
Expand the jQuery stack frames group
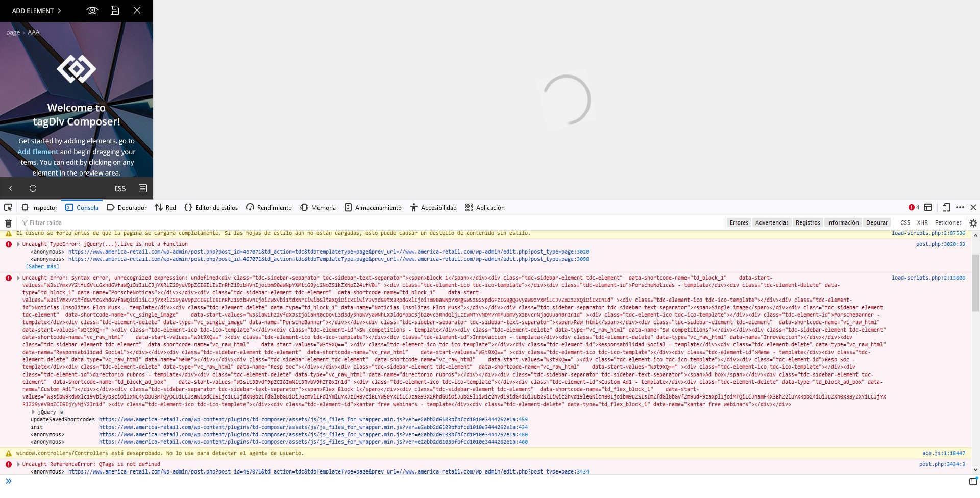(33, 412)
